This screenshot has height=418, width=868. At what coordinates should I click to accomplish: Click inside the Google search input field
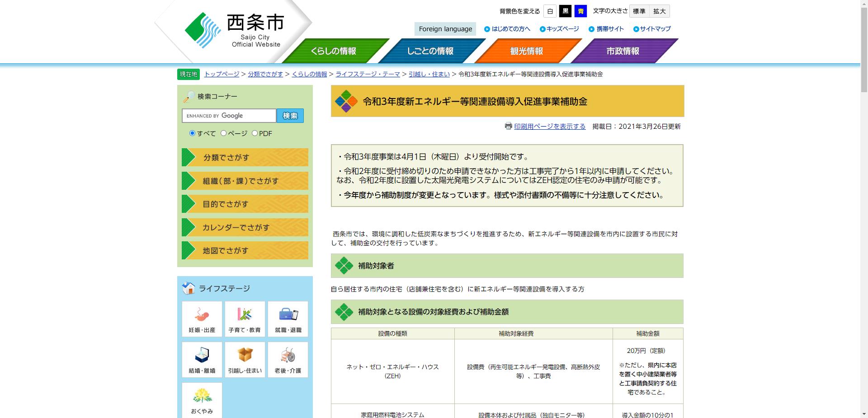[228, 116]
